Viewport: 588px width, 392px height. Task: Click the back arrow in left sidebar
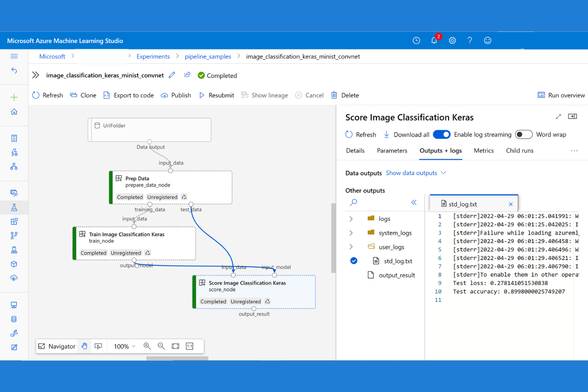tap(14, 70)
